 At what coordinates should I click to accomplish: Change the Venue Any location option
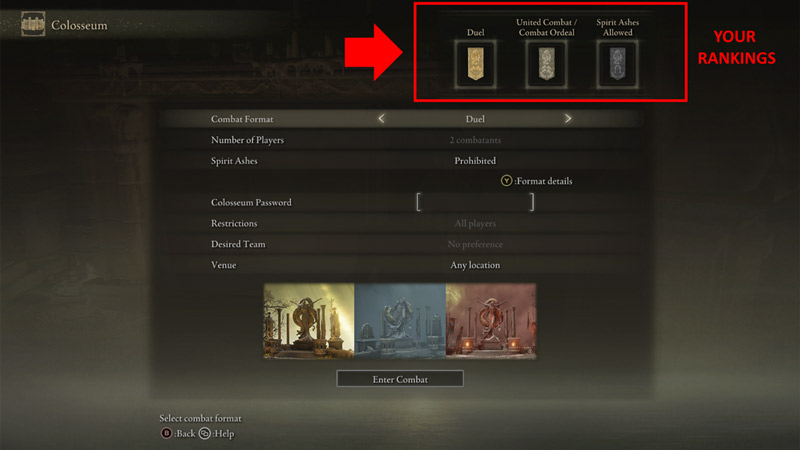click(x=475, y=265)
